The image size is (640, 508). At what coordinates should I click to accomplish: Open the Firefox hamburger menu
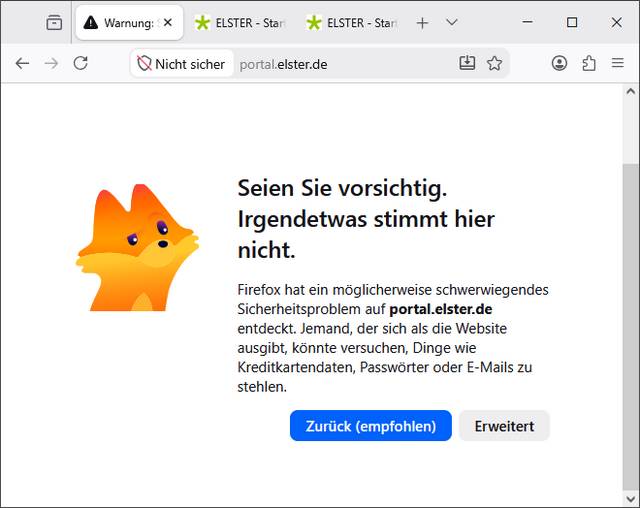point(618,63)
